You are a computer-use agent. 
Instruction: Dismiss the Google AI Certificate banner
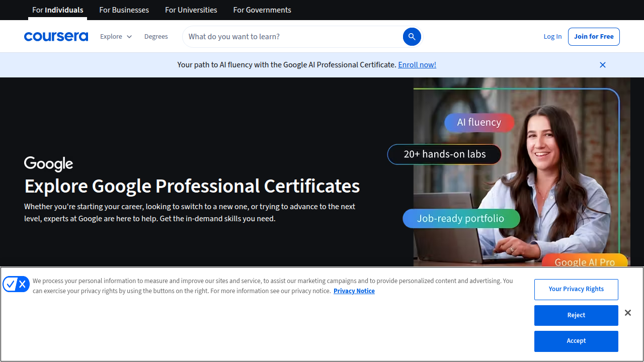pyautogui.click(x=602, y=65)
